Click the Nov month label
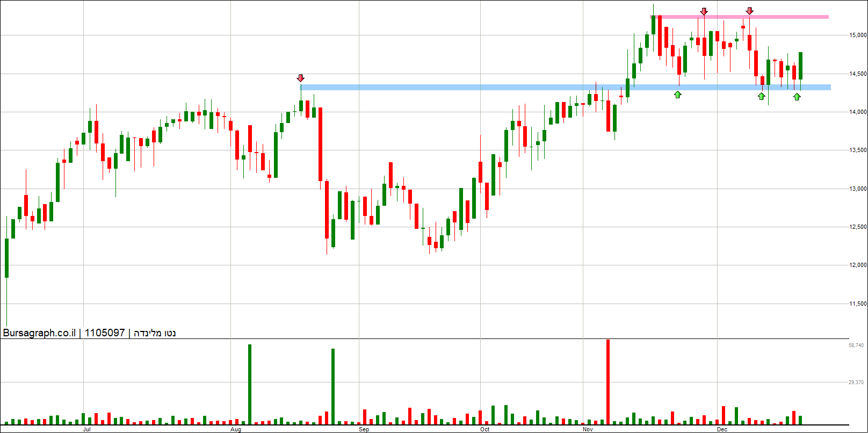The image size is (868, 433). pos(588,429)
